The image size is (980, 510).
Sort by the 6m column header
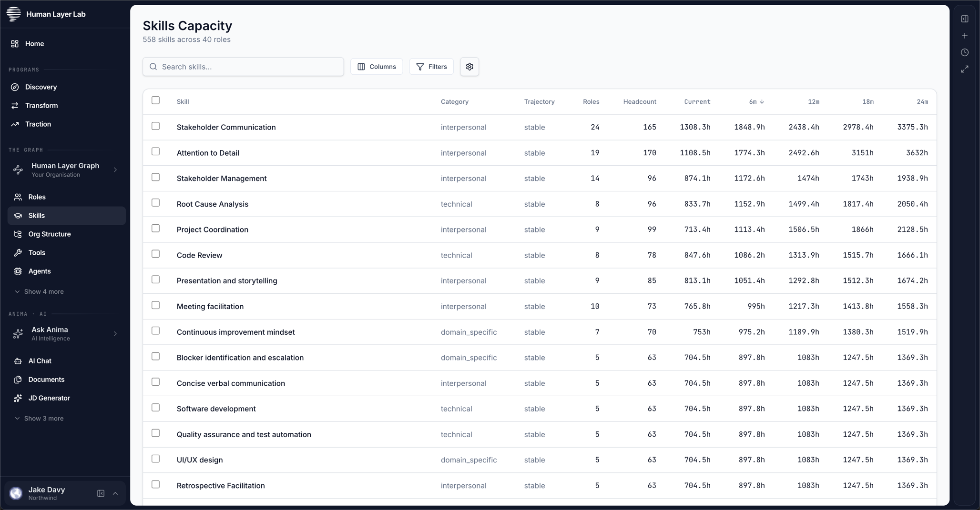[x=756, y=102]
